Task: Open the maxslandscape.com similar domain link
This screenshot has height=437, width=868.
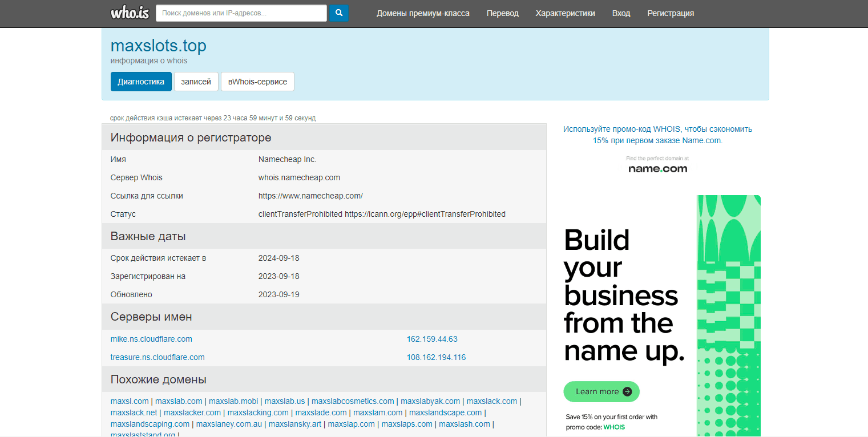Action: point(445,412)
